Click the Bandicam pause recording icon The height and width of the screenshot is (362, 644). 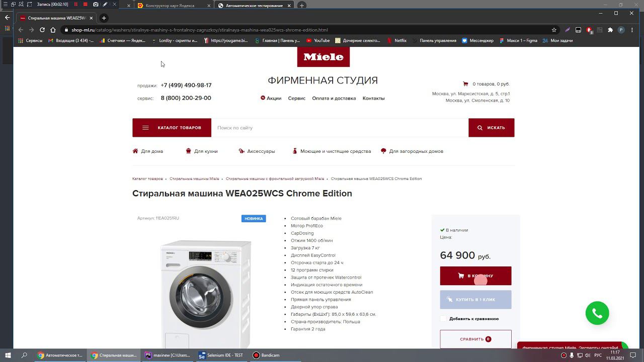point(76,5)
